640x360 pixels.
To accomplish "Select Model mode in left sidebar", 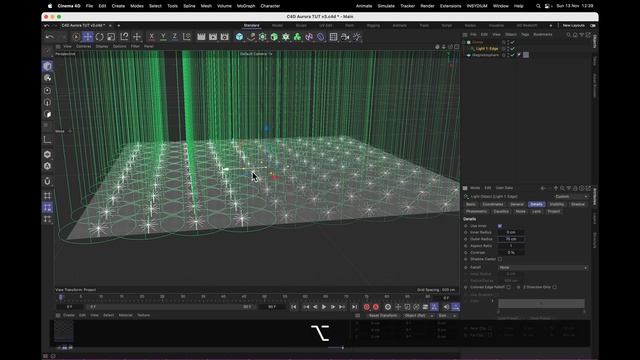I will (x=47, y=66).
